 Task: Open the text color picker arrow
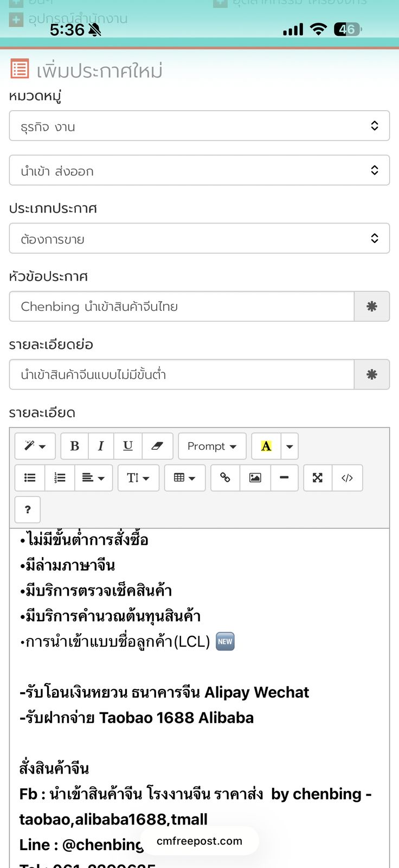289,446
